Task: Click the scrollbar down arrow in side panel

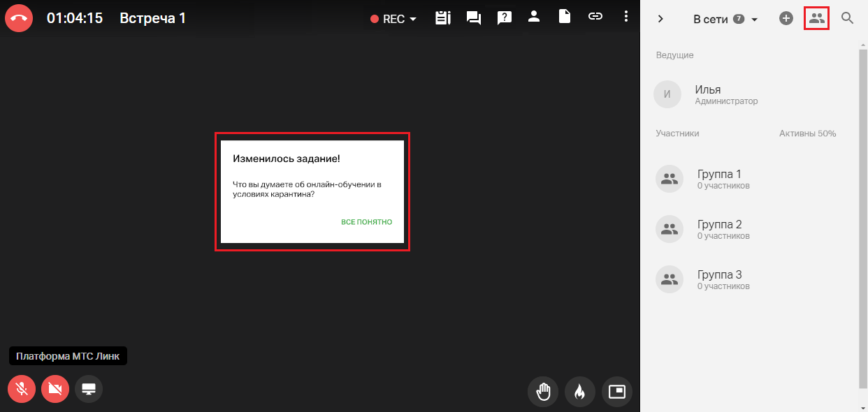Action: [862, 406]
